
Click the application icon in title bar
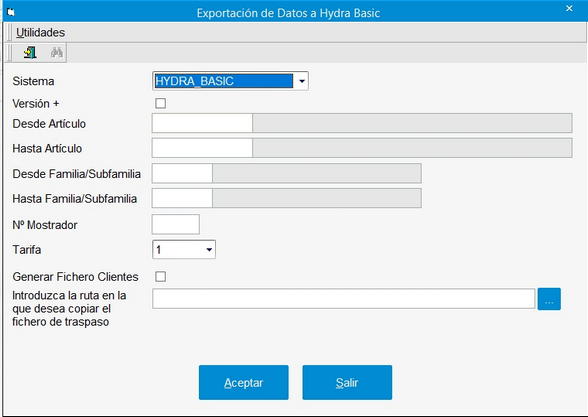tap(11, 13)
